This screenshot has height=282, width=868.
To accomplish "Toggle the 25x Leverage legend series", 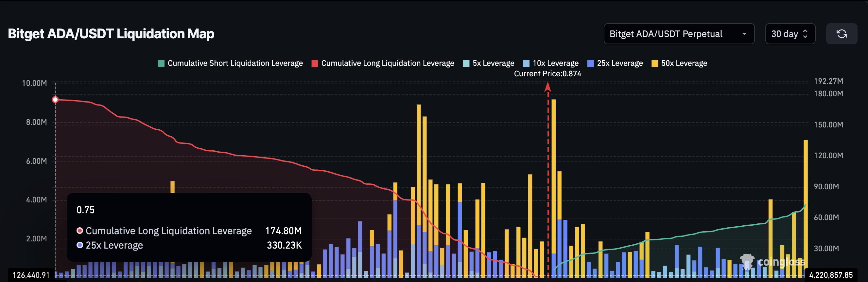I will 615,64.
